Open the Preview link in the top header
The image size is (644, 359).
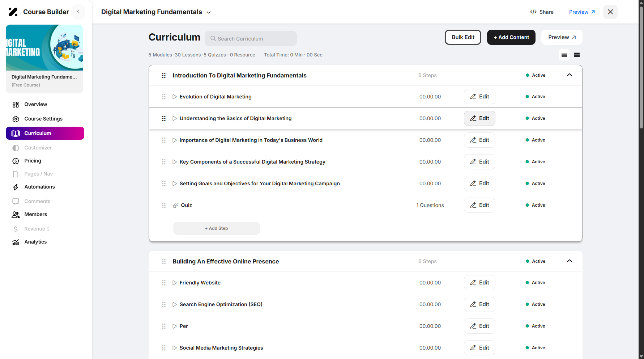click(582, 12)
